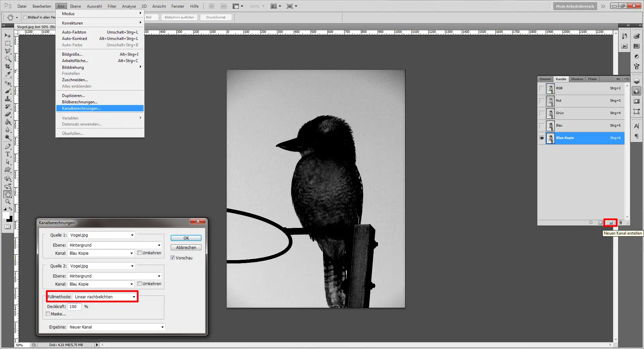Screen dimensions: 644x349
Task: Select the Zoom tool
Action: 7,202
